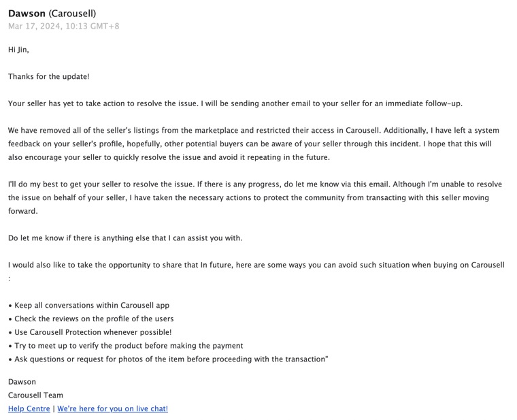Click the bullet "Keep all conversations within Carousell app"

click(91, 305)
